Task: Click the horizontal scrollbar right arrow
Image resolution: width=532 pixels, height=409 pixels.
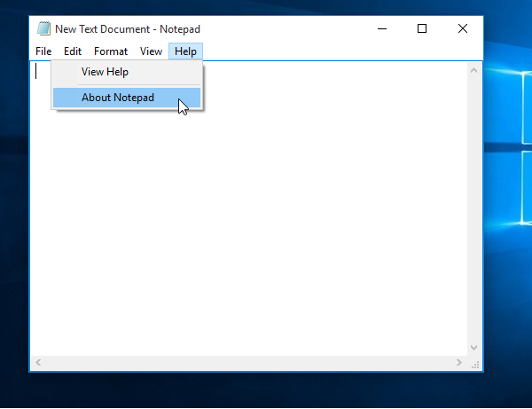Action: click(459, 363)
